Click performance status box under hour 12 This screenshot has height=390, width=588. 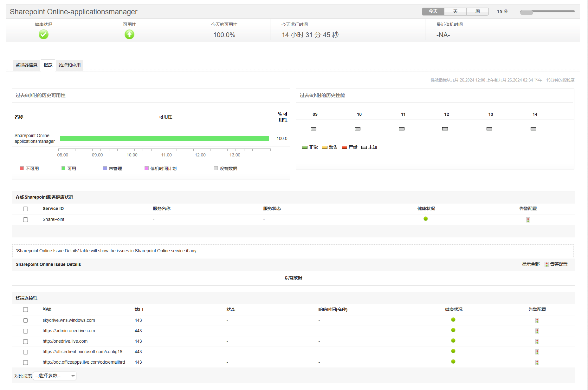445,129
